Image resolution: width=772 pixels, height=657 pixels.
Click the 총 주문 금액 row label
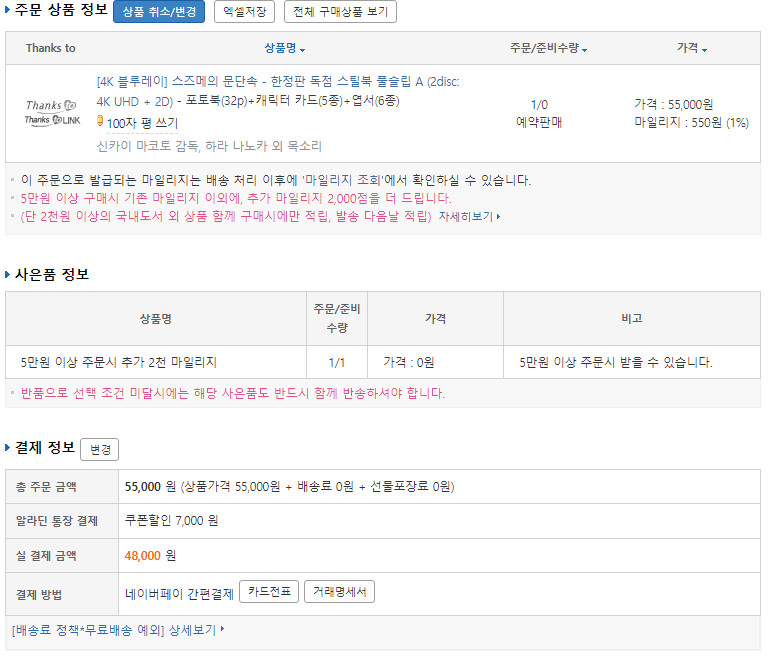coord(46,487)
